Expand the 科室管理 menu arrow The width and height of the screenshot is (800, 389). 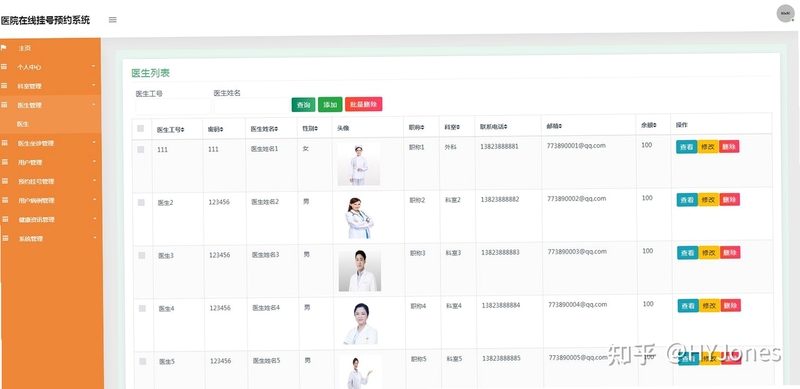(x=93, y=85)
